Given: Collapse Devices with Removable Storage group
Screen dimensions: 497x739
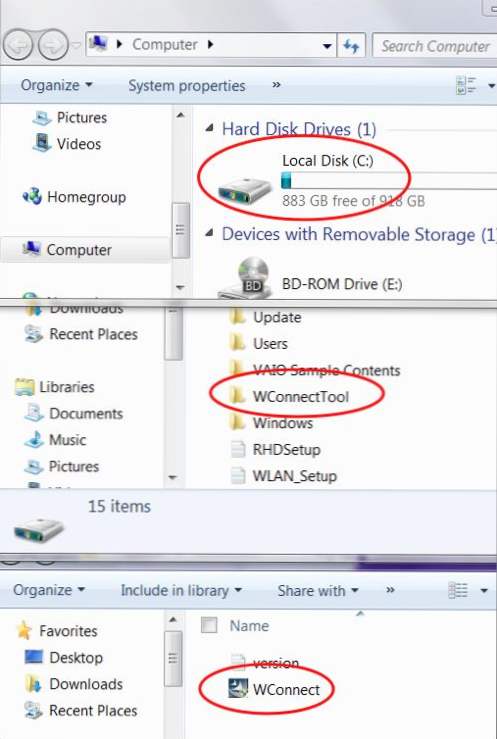Looking at the screenshot, I should 210,232.
